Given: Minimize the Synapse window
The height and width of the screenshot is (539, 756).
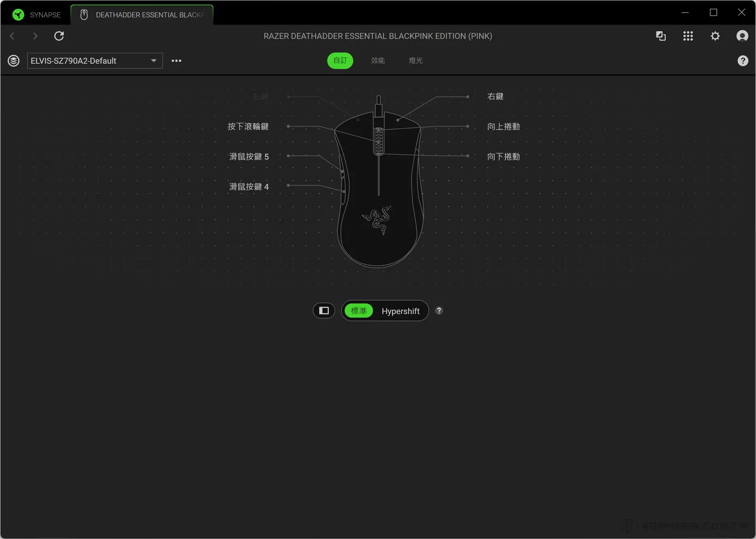Looking at the screenshot, I should pyautogui.click(x=685, y=12).
